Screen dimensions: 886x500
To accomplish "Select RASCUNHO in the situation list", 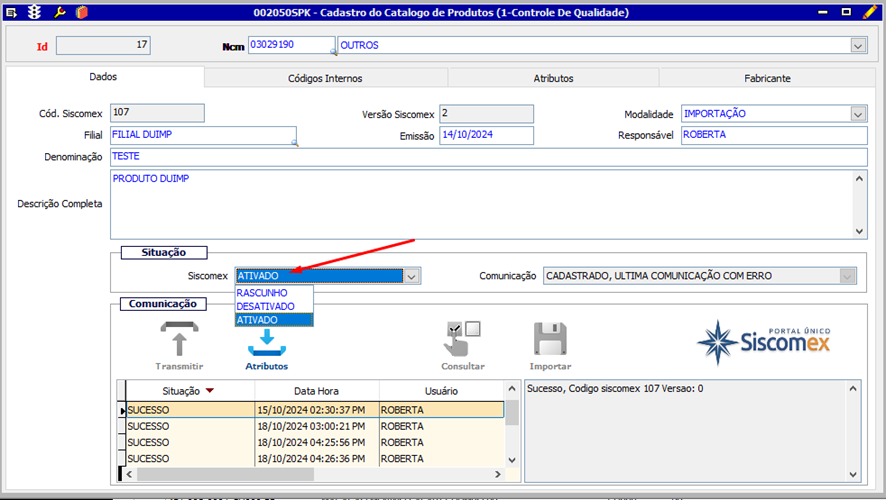I will pyautogui.click(x=273, y=293).
